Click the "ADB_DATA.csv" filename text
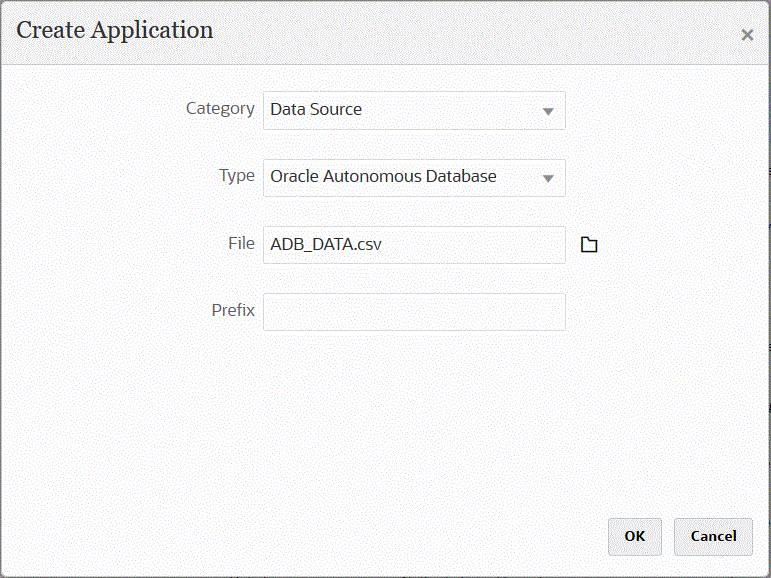Image resolution: width=771 pixels, height=578 pixels. coord(326,244)
